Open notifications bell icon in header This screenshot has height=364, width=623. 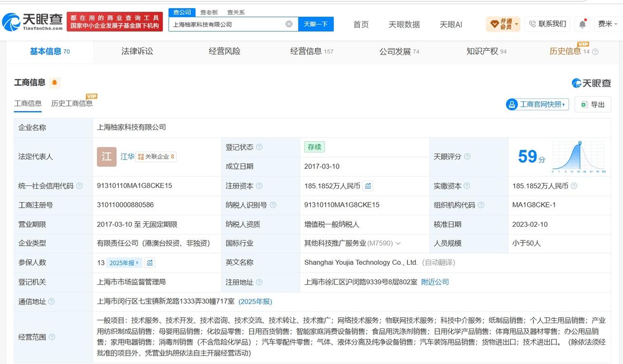[x=583, y=24]
